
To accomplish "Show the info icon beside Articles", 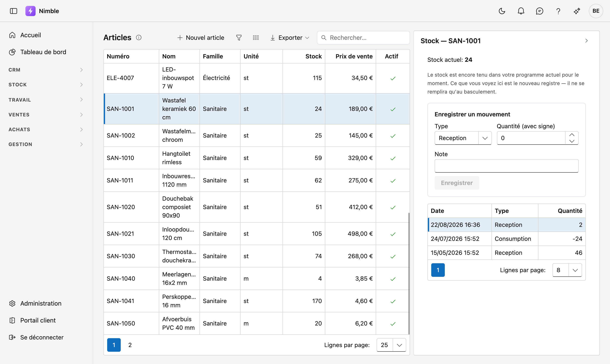I will click(x=139, y=37).
